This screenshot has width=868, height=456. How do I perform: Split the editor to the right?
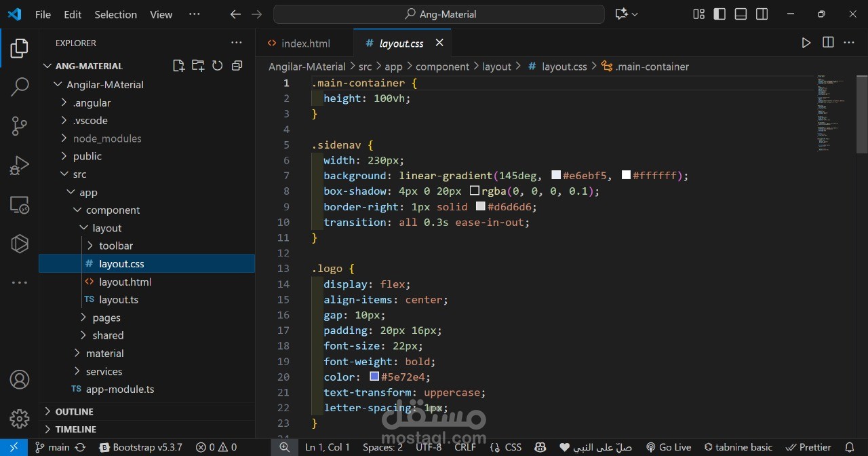[827, 43]
